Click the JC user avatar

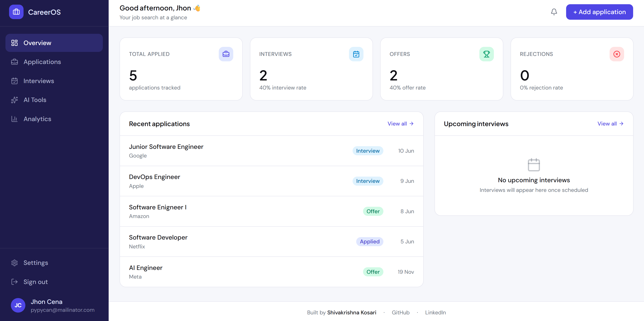[x=18, y=305]
